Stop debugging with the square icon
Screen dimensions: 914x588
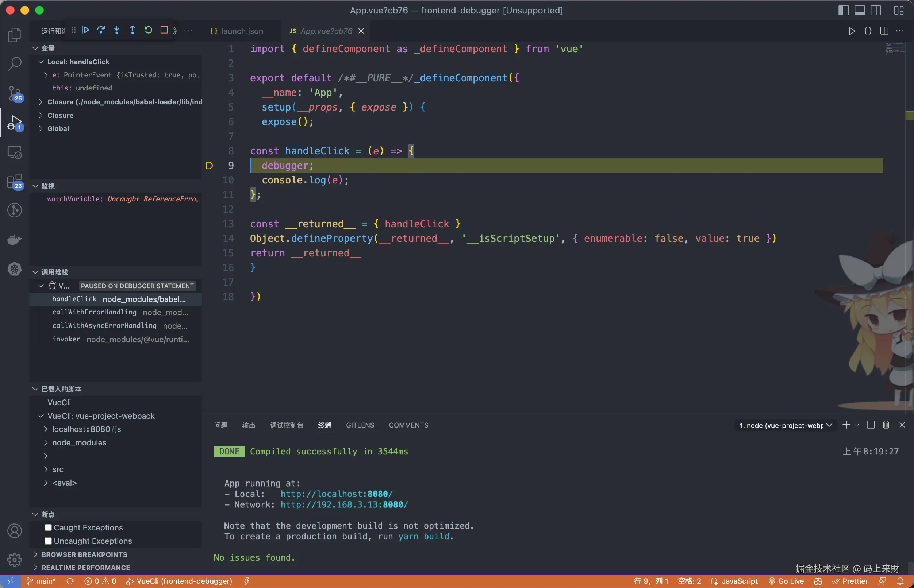coord(164,30)
